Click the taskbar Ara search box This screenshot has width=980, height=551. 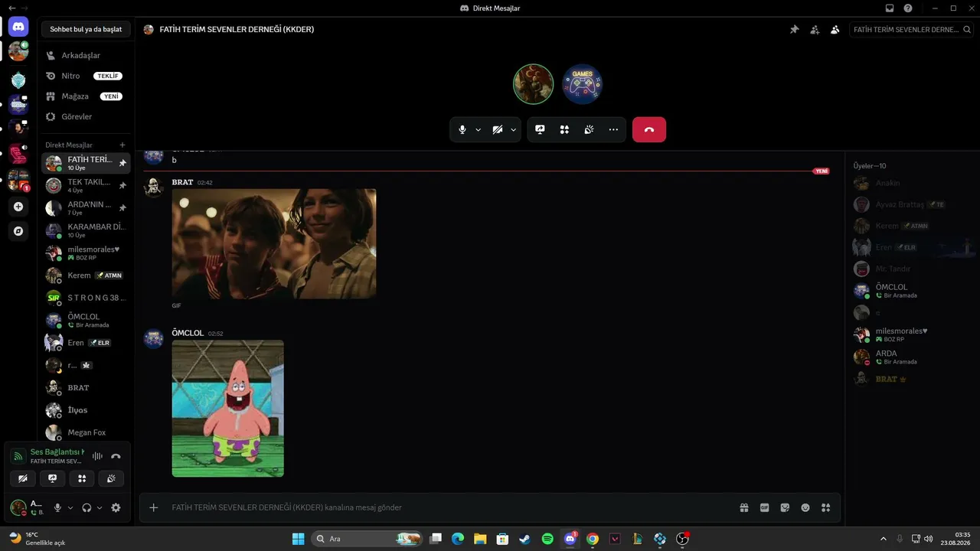click(368, 539)
